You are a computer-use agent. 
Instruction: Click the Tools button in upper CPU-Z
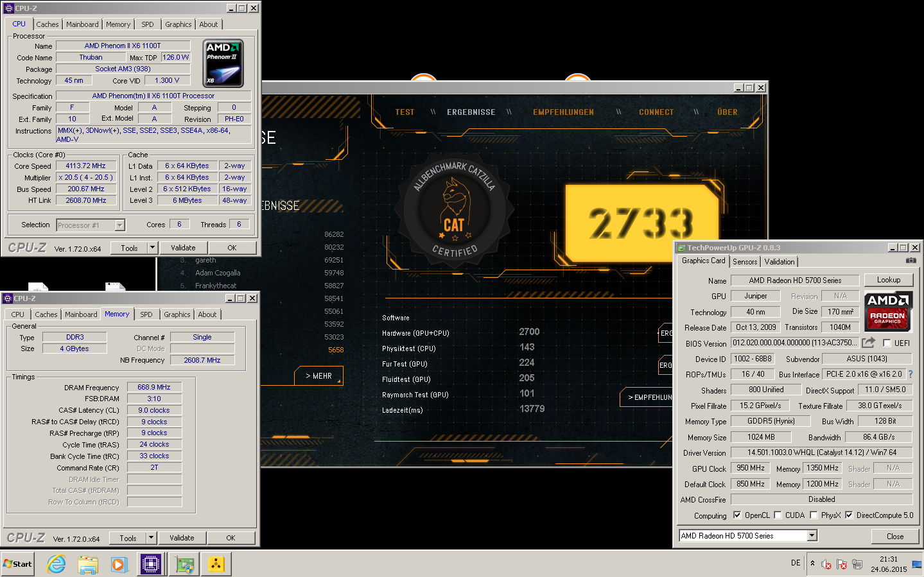(x=130, y=248)
